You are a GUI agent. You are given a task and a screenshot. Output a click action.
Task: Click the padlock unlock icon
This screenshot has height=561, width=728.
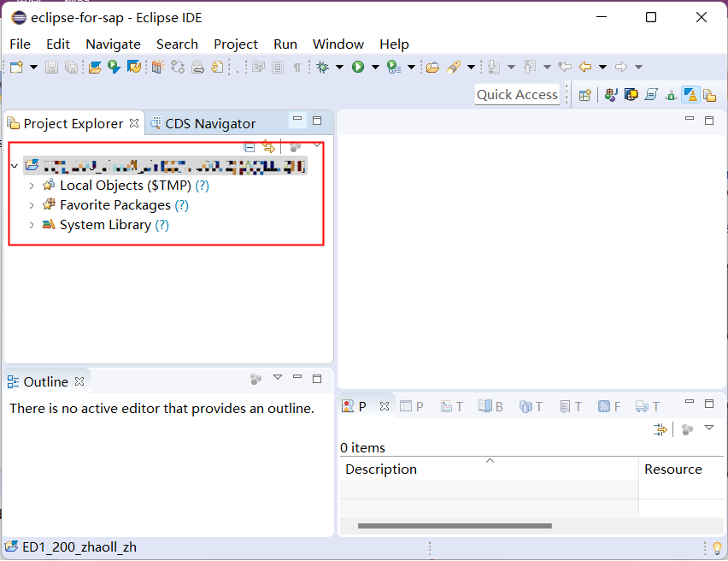point(197,68)
